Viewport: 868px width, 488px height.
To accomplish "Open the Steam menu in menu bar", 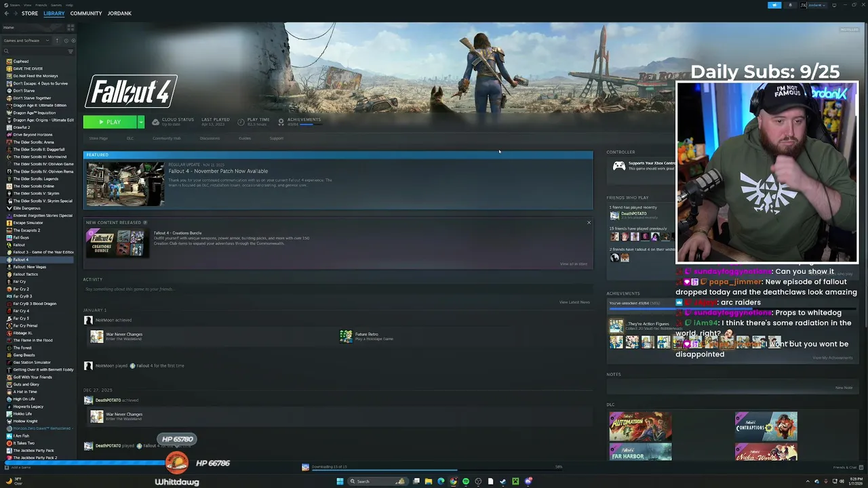I will [x=15, y=5].
